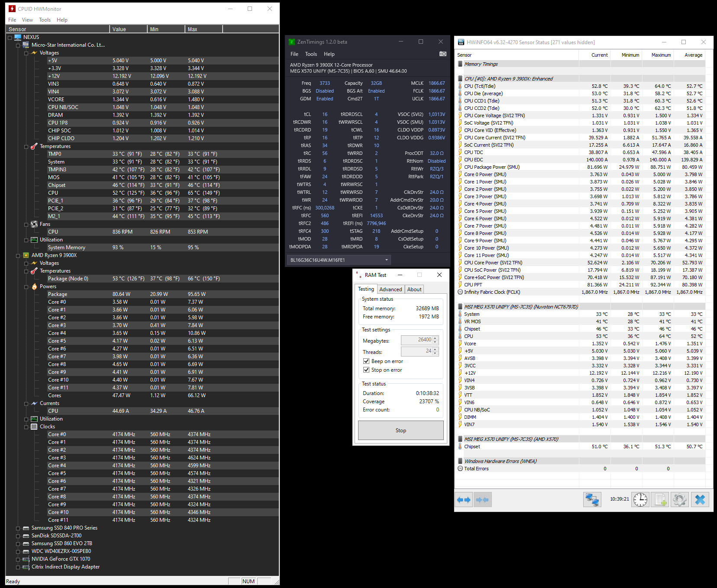This screenshot has height=588, width=717.
Task: Click the Megabytes value input field
Action: tap(417, 341)
